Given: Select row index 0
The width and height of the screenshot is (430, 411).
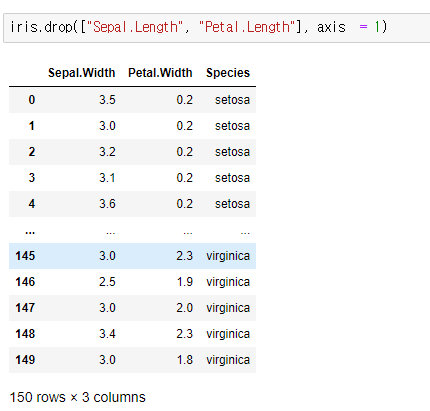Looking at the screenshot, I should click(32, 100).
